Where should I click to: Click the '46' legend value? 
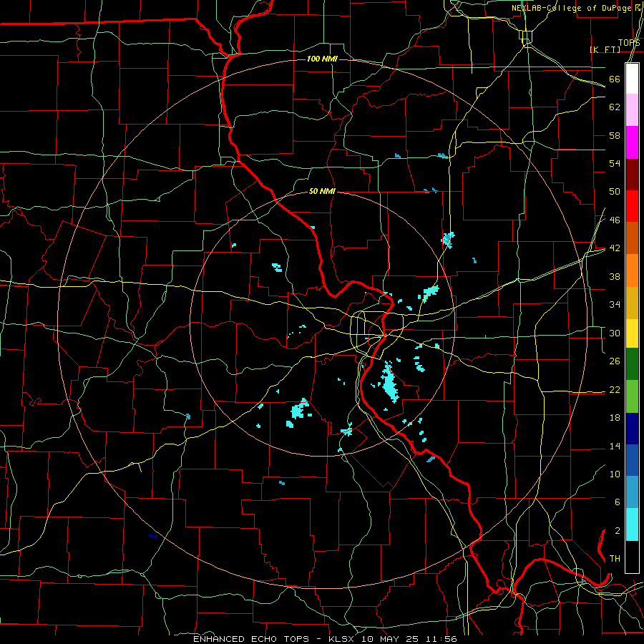point(615,220)
